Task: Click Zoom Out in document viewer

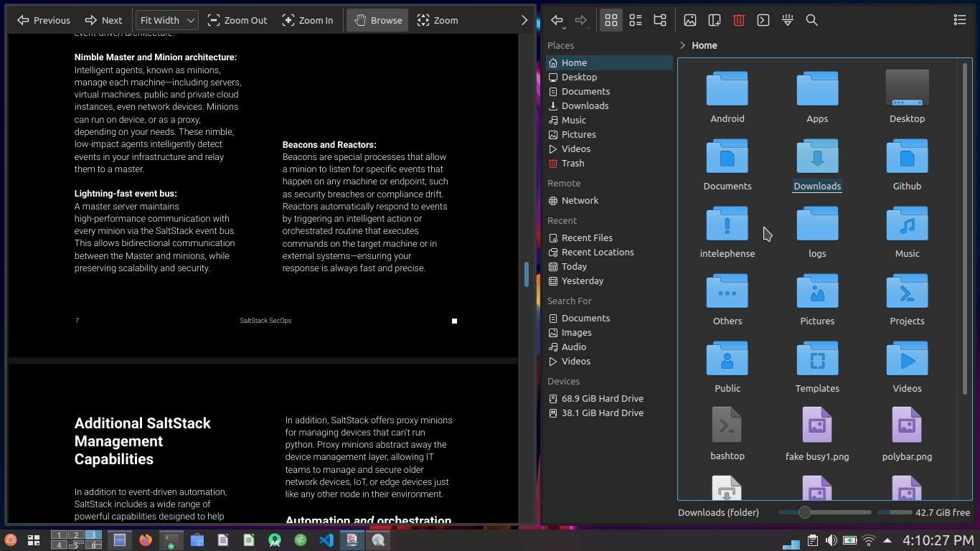Action: [237, 20]
